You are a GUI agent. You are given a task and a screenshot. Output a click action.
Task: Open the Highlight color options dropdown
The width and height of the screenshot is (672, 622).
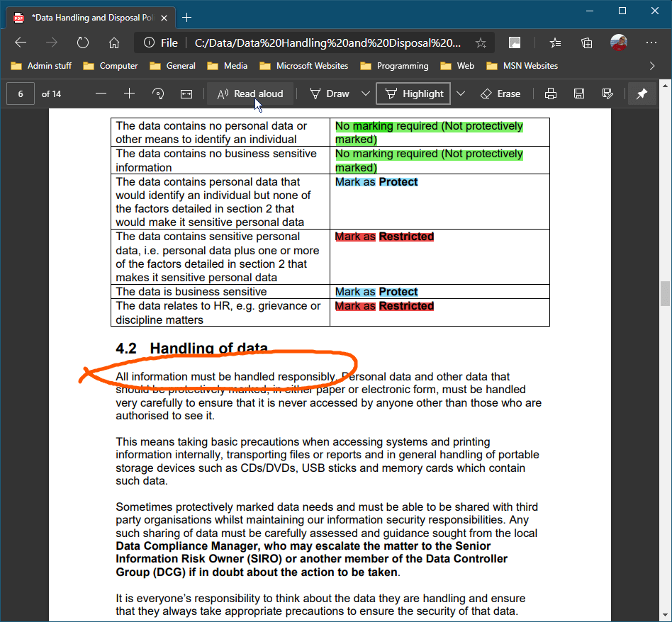point(461,93)
